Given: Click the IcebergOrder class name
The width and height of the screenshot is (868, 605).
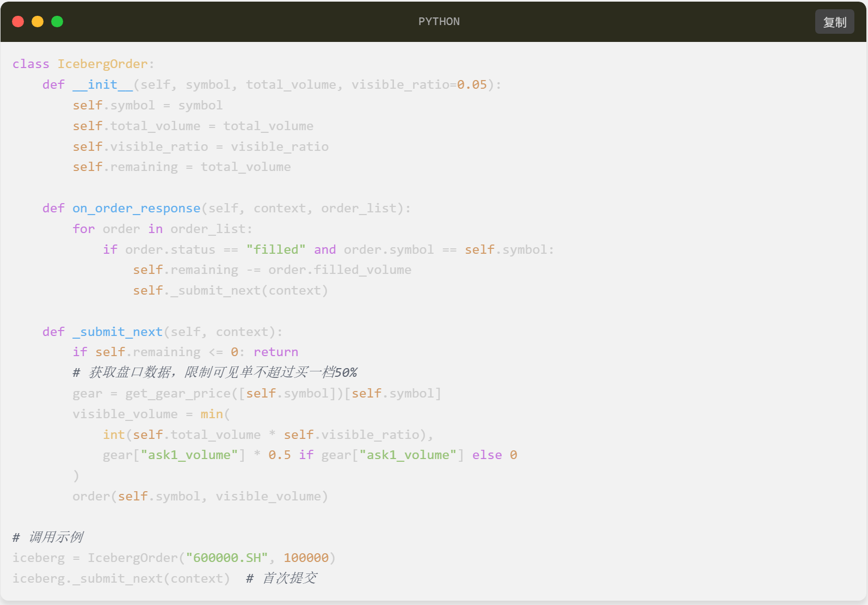Looking at the screenshot, I should point(102,64).
